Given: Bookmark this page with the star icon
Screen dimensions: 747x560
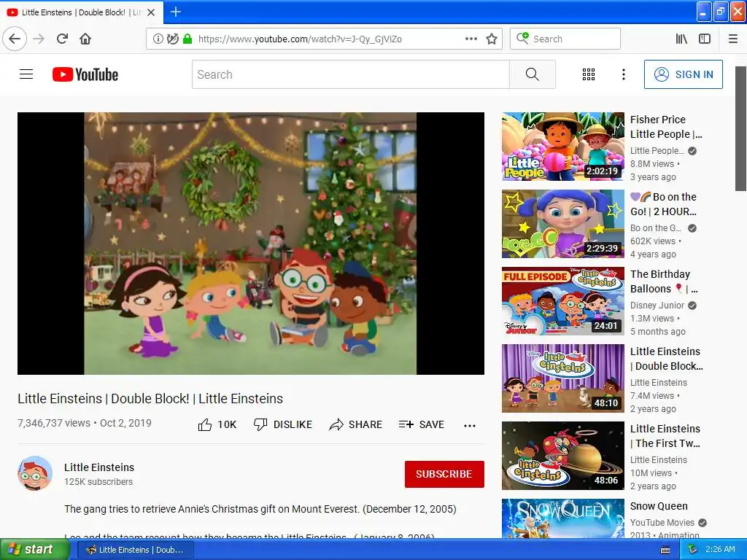Looking at the screenshot, I should (492, 39).
